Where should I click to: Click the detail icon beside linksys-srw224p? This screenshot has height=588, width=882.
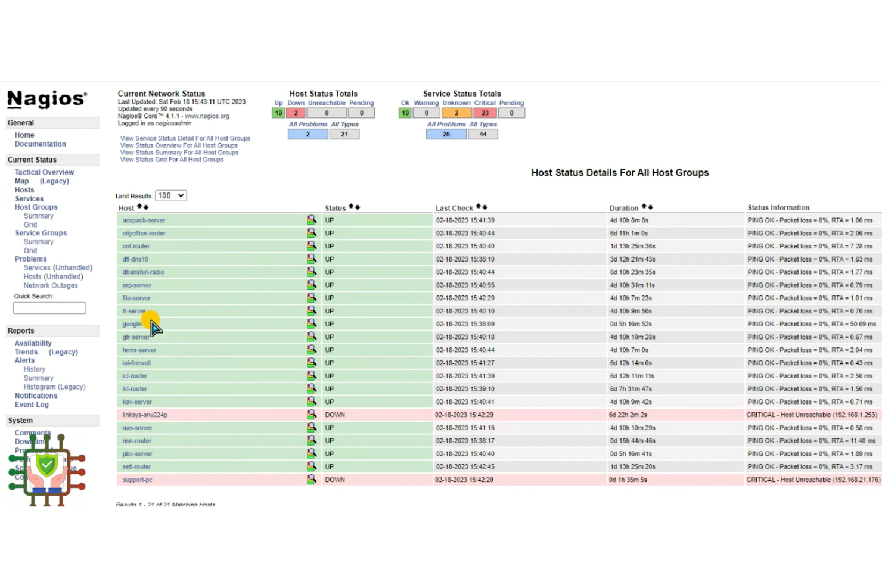click(x=312, y=414)
